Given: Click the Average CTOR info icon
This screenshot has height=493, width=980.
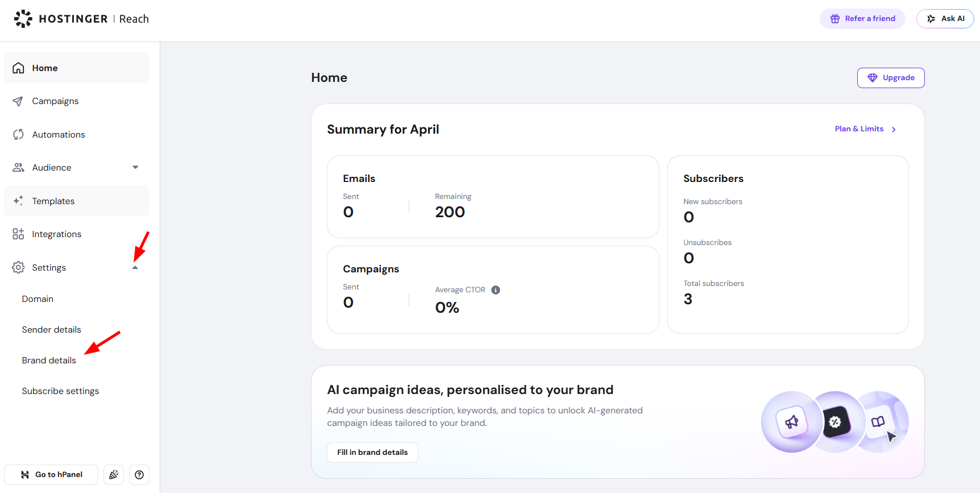Looking at the screenshot, I should (496, 290).
